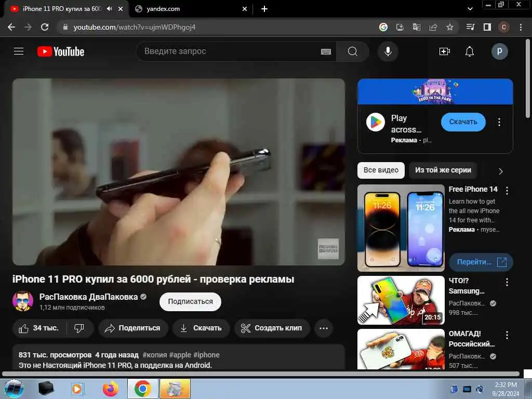The image size is (532, 399).
Task: Switch to the iPhone 11 PRO tab
Action: pyautogui.click(x=61, y=9)
